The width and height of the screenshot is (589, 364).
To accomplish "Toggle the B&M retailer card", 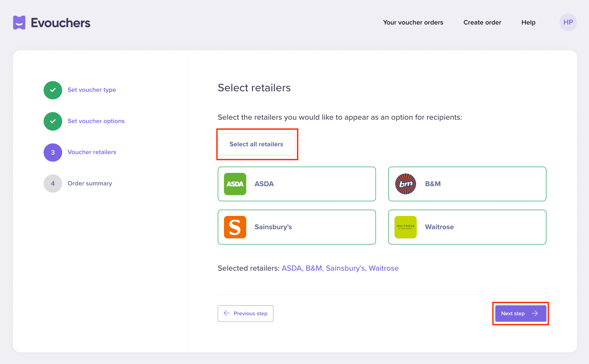I will 483,184.
